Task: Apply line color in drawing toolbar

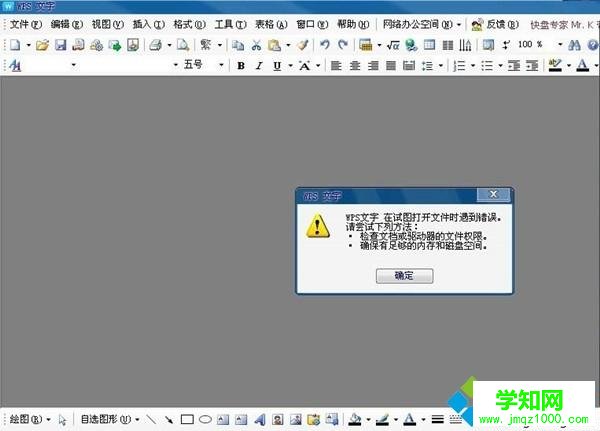Action: click(382, 420)
